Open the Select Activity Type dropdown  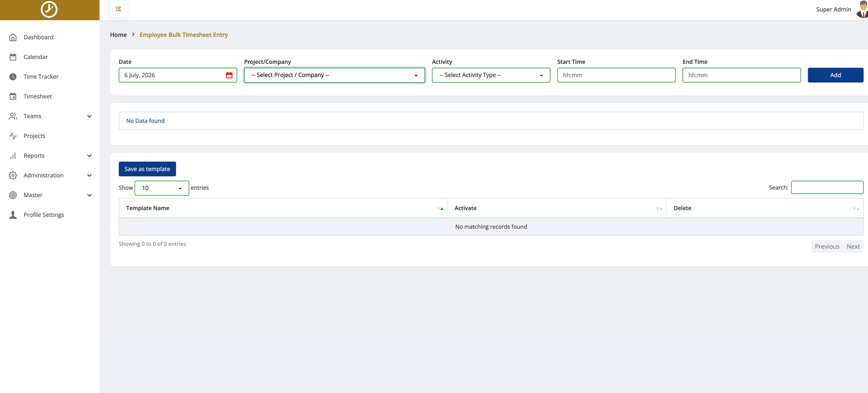[491, 75]
